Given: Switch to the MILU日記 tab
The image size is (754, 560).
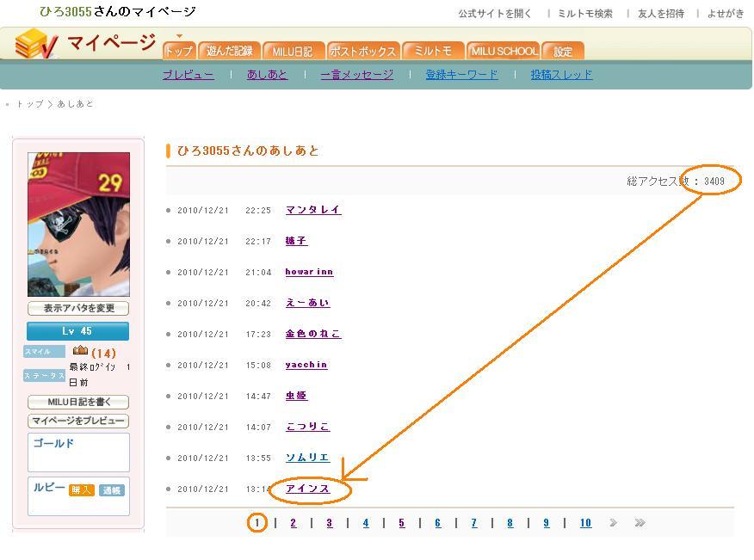Looking at the screenshot, I should (x=293, y=51).
